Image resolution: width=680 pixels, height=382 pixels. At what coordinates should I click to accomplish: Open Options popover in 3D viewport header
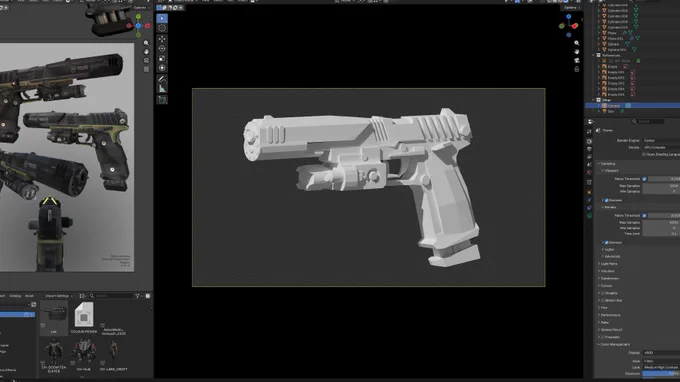[571, 8]
